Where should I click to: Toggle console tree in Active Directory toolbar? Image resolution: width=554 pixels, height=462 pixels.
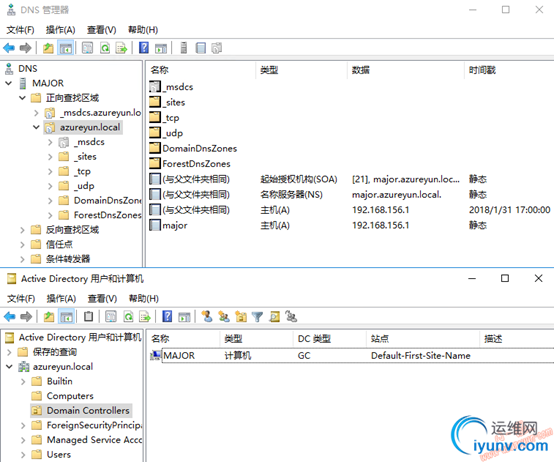(66, 316)
